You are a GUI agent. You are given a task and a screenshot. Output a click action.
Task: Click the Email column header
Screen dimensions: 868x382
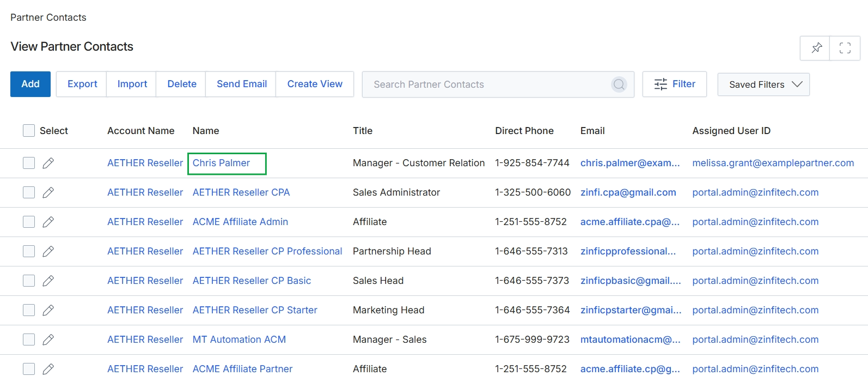(x=592, y=131)
